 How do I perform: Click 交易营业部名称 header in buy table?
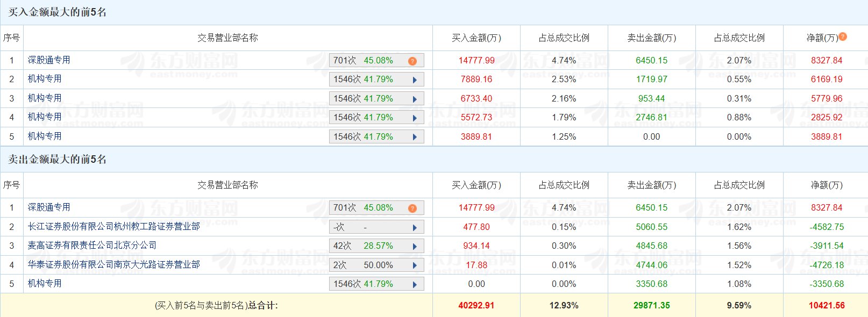(x=227, y=38)
